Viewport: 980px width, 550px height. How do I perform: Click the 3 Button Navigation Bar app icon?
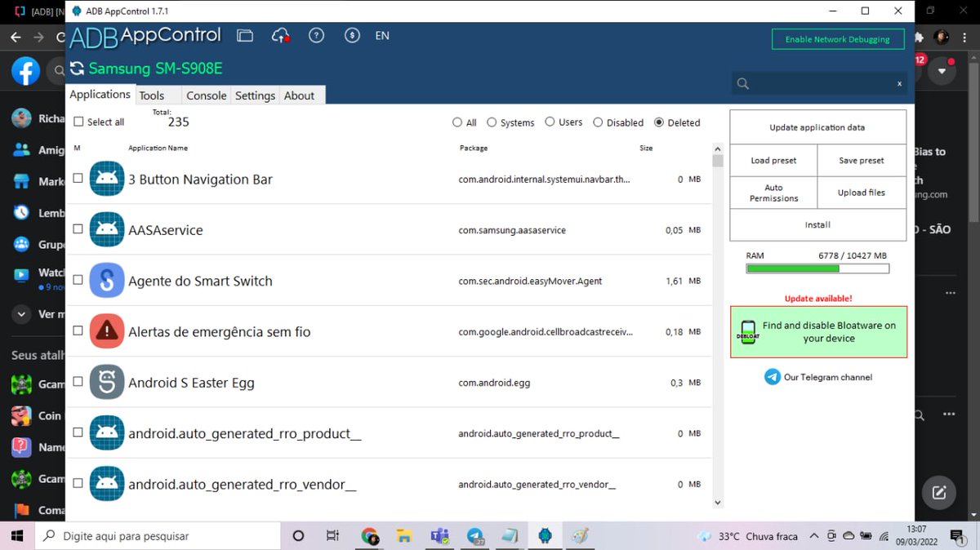(x=107, y=179)
